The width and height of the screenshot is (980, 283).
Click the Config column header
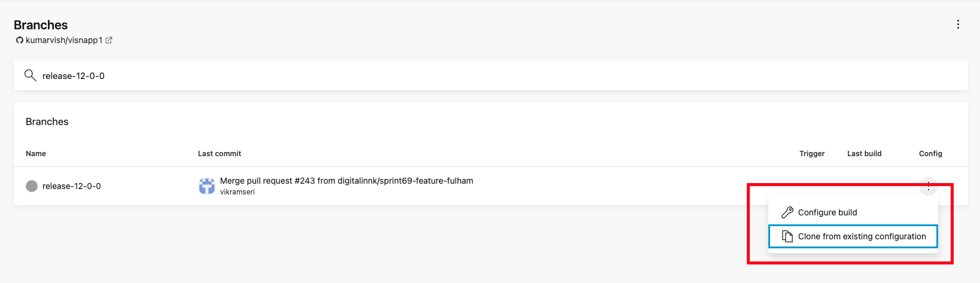(930, 154)
